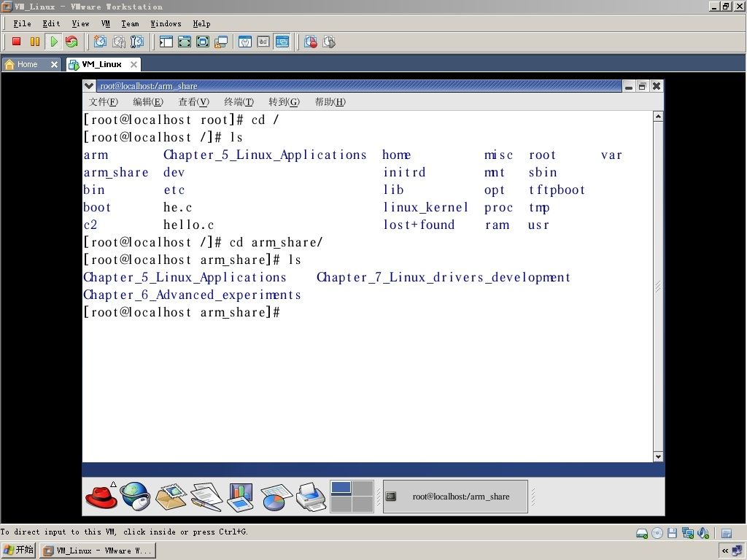Click the hello.c file name
The height and width of the screenshot is (560, 747).
point(189,225)
